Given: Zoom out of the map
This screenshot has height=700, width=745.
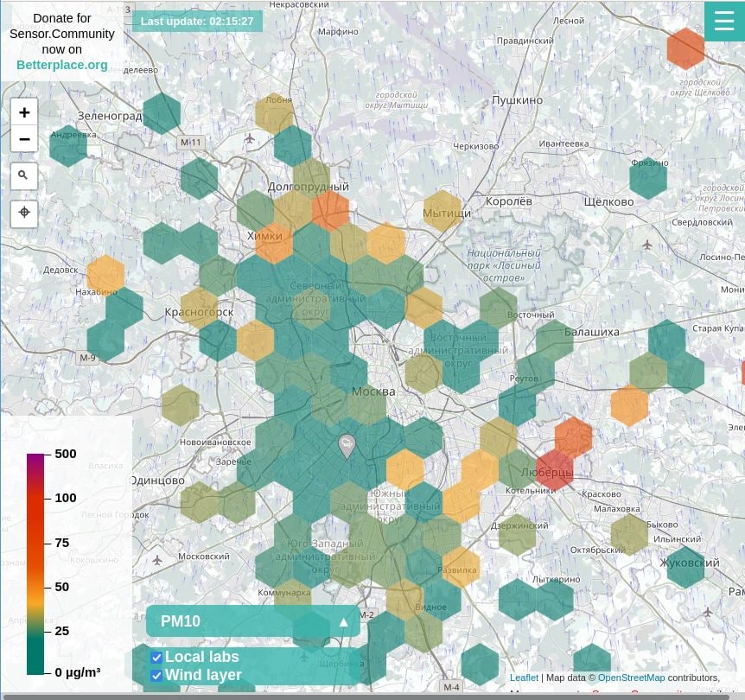Looking at the screenshot, I should 24,139.
